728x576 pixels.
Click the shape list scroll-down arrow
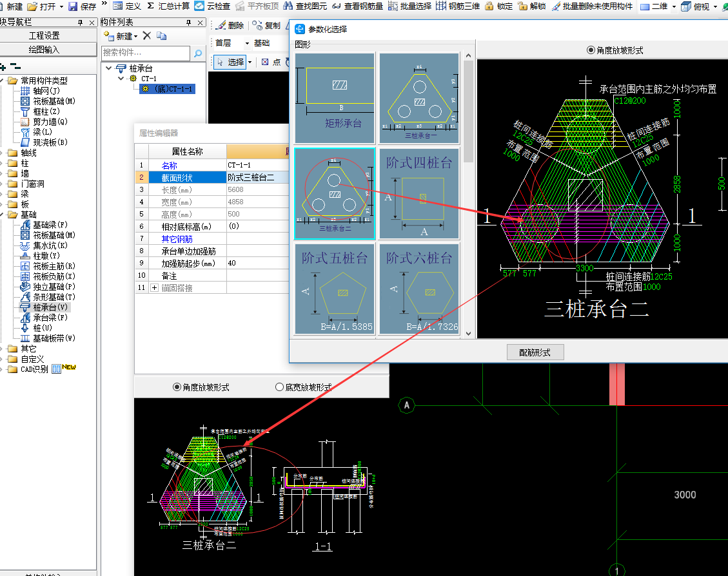[x=468, y=334]
